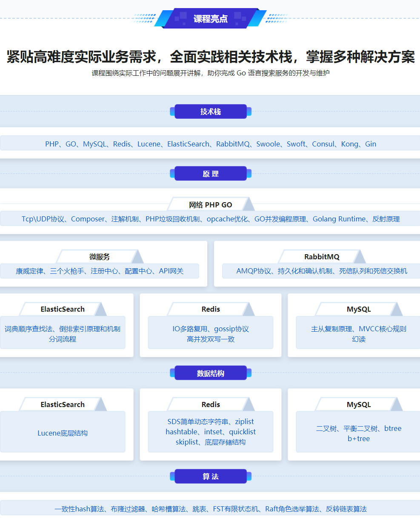Click the 数据结构 section label
The height and width of the screenshot is (522, 420).
(x=211, y=373)
